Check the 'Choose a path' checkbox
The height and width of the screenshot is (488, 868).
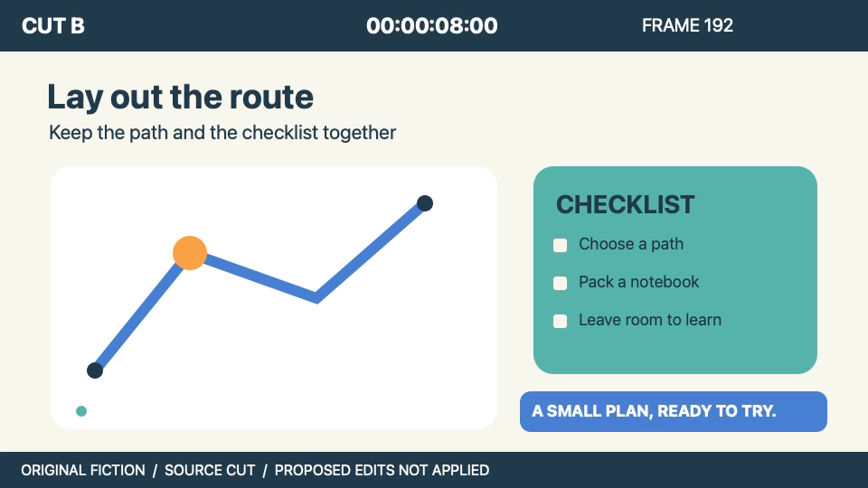click(561, 245)
